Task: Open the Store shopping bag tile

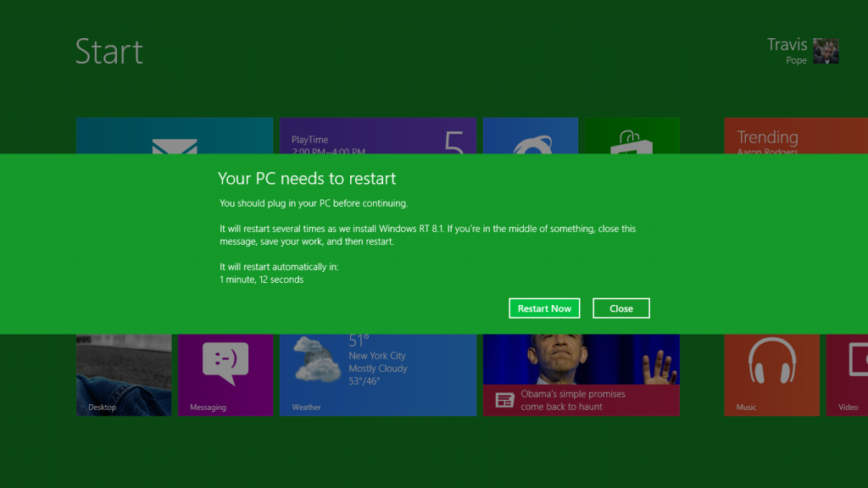Action: coord(632,136)
